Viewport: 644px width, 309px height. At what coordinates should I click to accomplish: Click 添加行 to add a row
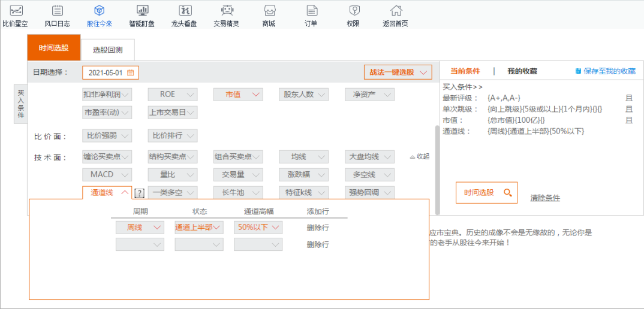click(x=318, y=212)
